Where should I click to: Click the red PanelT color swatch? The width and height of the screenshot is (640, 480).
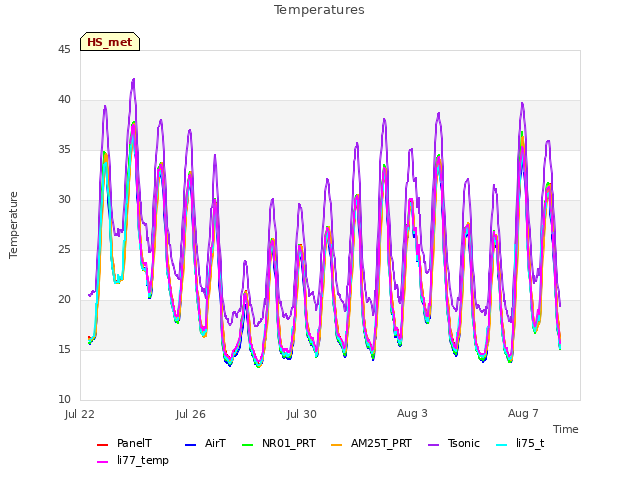coord(102,444)
